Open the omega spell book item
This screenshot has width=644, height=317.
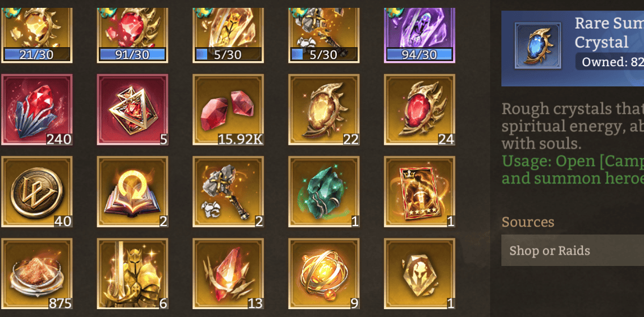133,192
